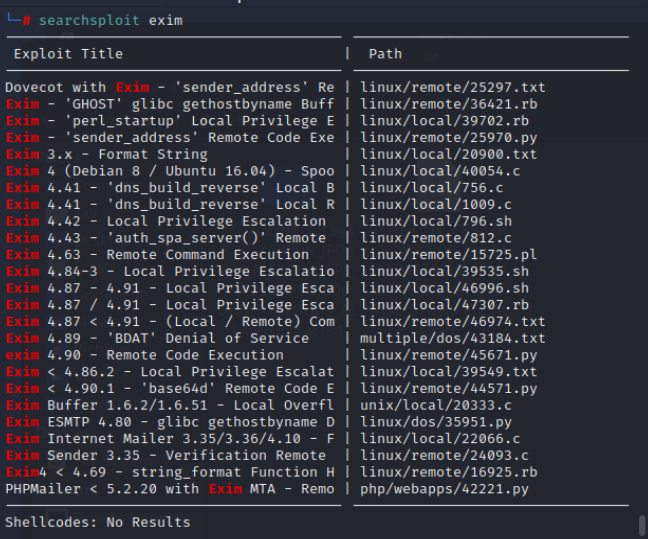The image size is (648, 539).
Task: Select path linux/remote/45671.py
Action: (448, 355)
